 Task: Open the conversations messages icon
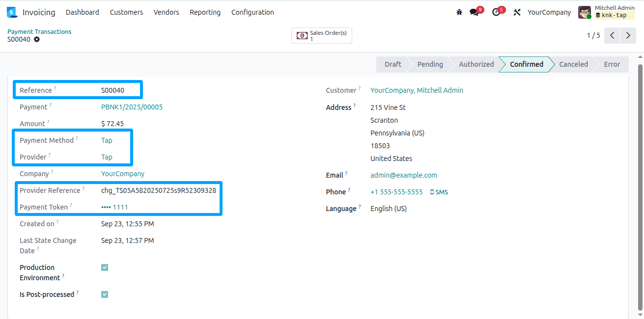pos(473,12)
